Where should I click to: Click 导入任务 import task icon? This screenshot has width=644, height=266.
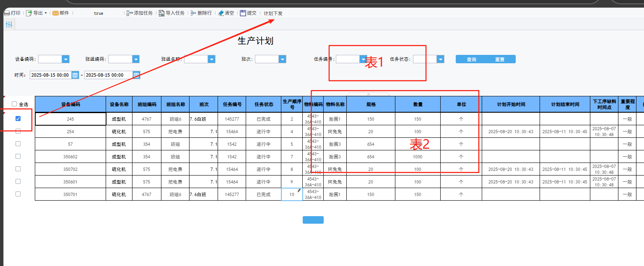tap(161, 13)
